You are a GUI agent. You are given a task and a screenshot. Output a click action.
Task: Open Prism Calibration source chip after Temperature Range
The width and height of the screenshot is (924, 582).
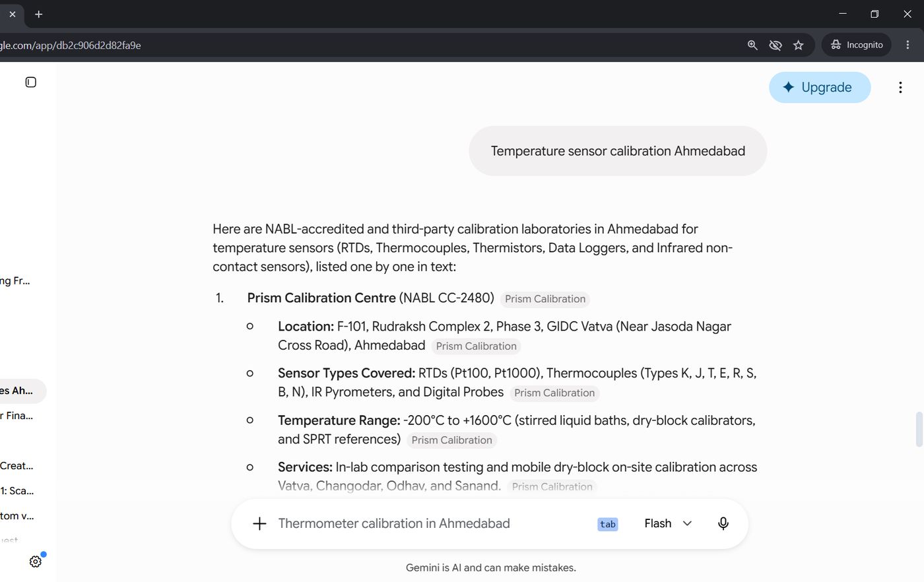(451, 440)
